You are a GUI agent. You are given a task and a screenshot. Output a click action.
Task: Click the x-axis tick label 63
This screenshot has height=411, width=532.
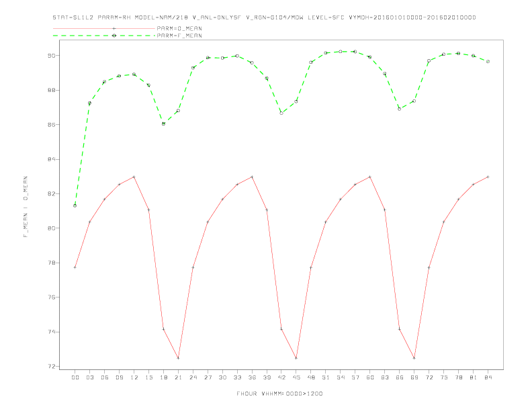click(385, 377)
